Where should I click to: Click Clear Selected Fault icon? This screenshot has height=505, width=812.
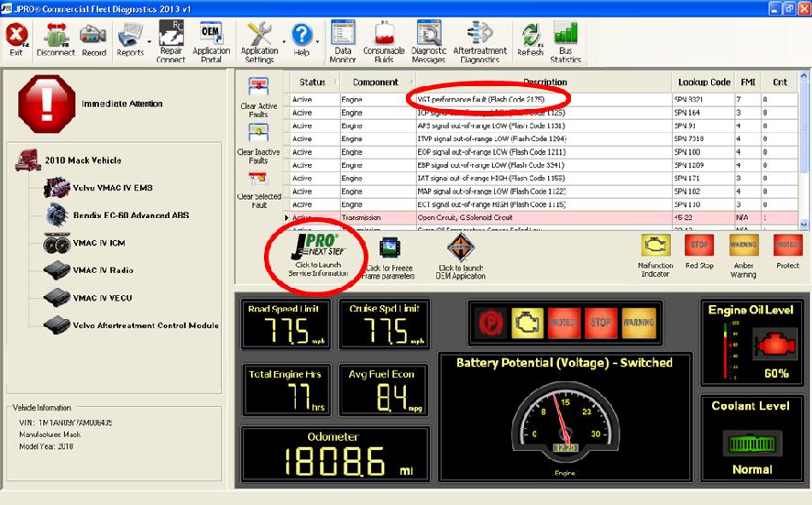[258, 180]
